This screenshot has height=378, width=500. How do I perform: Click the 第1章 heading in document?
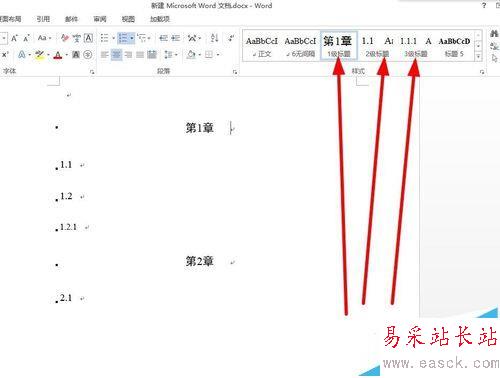(x=199, y=128)
